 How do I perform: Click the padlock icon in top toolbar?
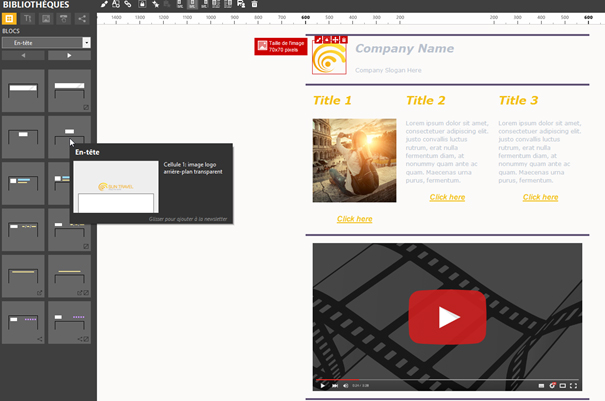coord(142,4)
